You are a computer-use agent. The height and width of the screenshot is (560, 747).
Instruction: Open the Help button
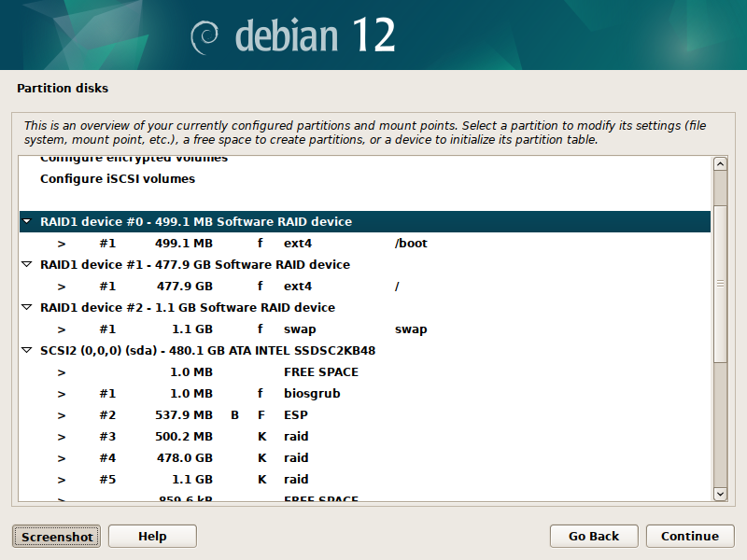click(x=152, y=536)
